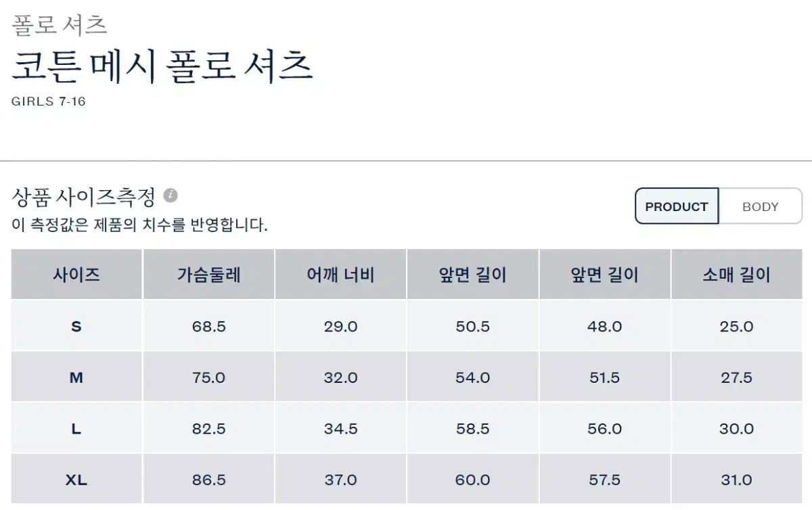This screenshot has width=812, height=510.
Task: Click the small gray 폴로 셔츠 category link
Action: (60, 25)
